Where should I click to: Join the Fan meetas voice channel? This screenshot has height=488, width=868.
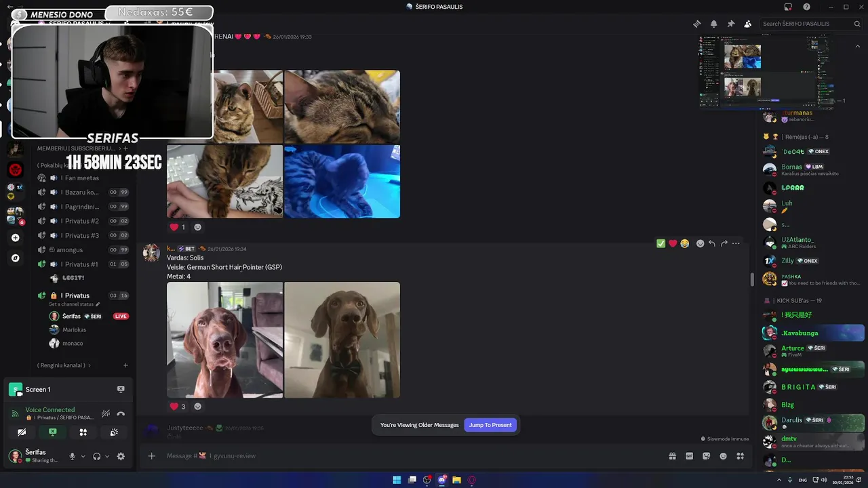[x=83, y=178]
